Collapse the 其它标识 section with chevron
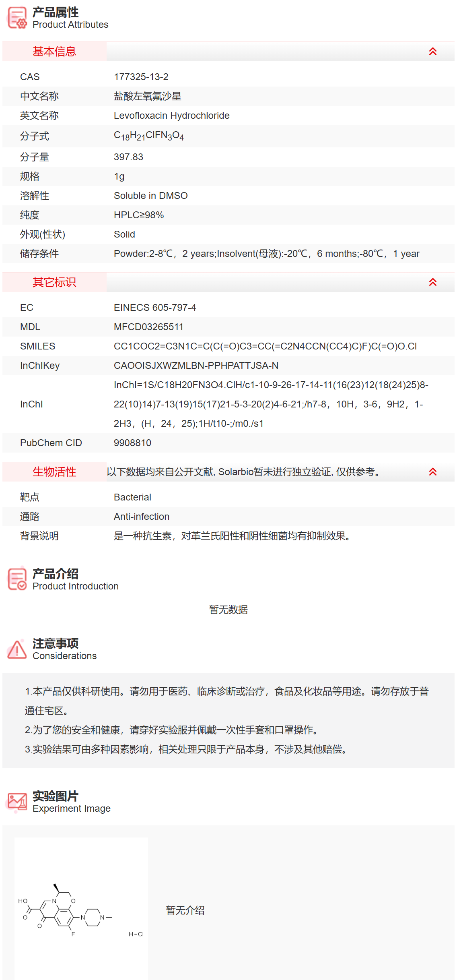Viewport: 461px width, 980px height. point(433,282)
